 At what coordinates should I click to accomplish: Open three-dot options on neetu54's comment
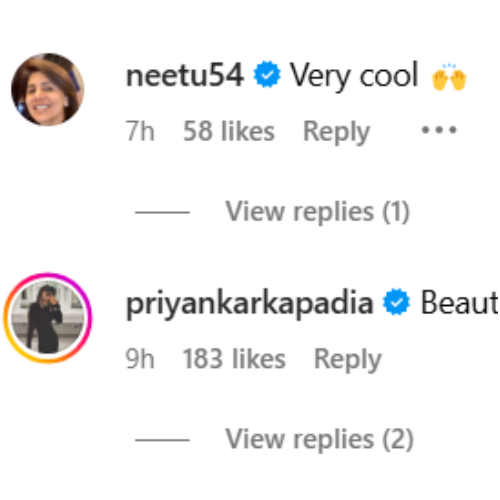[439, 130]
